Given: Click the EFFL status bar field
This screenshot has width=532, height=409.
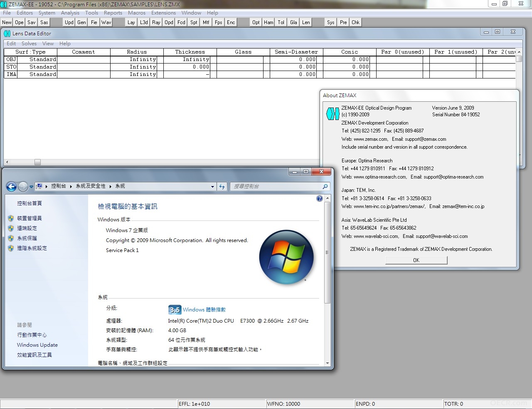Looking at the screenshot, I should (x=222, y=404).
